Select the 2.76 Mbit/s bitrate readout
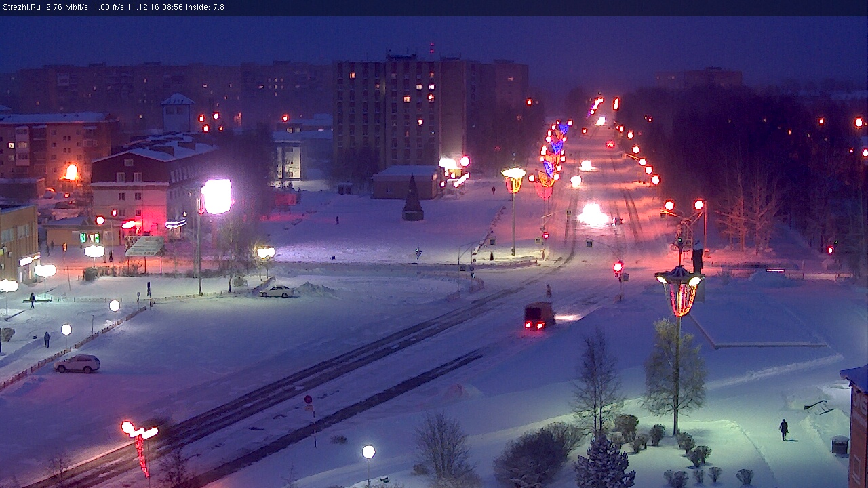 (x=67, y=7)
